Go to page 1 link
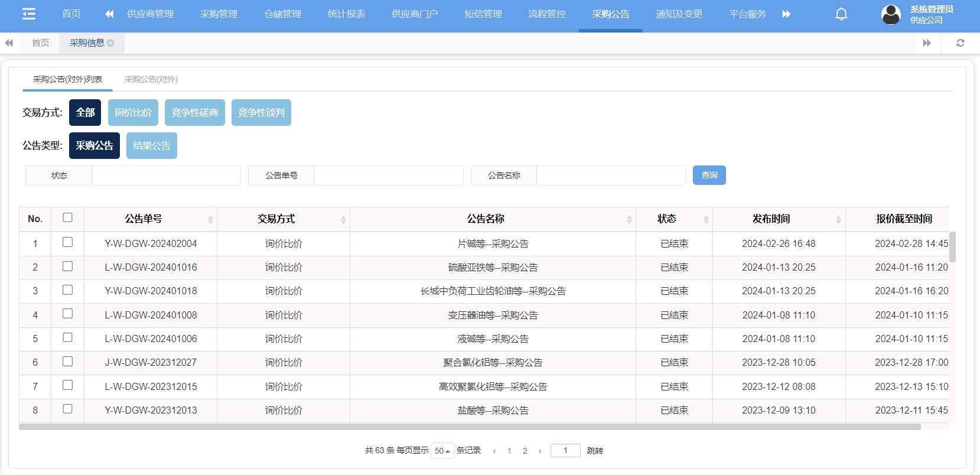 coord(509,451)
